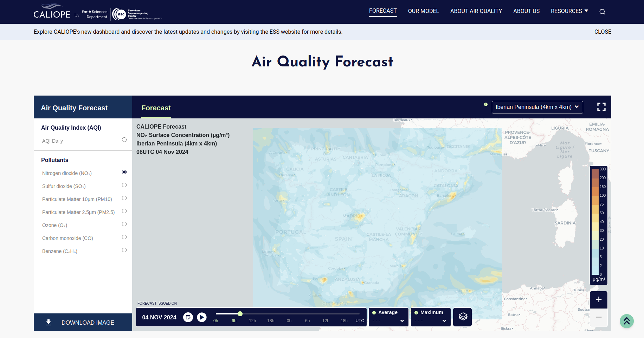Viewport: 644px width, 338px height.
Task: Click the 300 value on color legend
Action: pyautogui.click(x=603, y=169)
